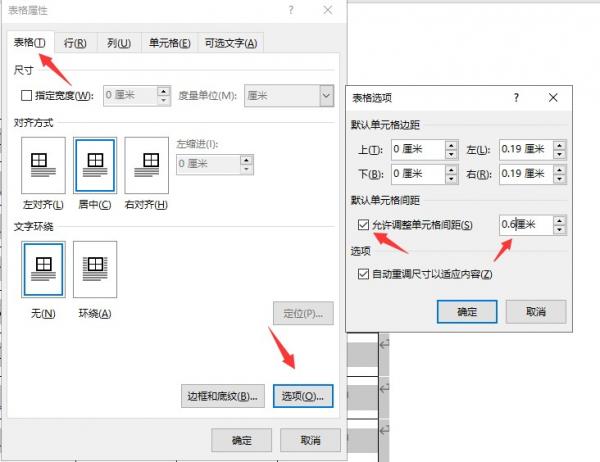This screenshot has width=600, height=462.
Task: Click the 右对齐(H) label
Action: [147, 205]
